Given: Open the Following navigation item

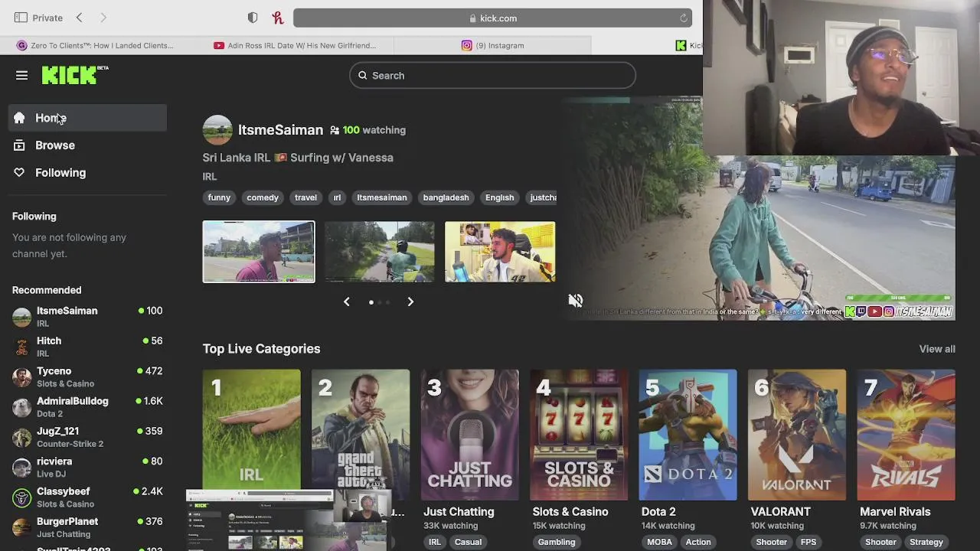Looking at the screenshot, I should (x=88, y=173).
